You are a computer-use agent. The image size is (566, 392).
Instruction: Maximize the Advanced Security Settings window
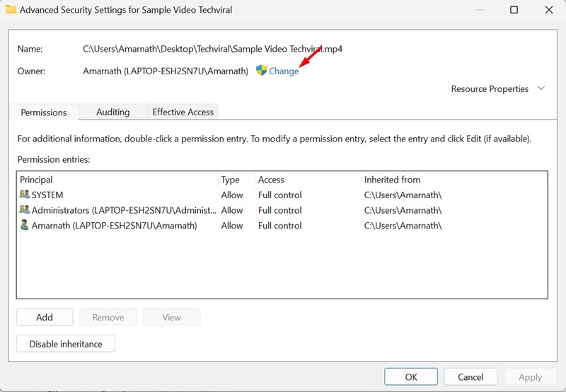pos(514,10)
